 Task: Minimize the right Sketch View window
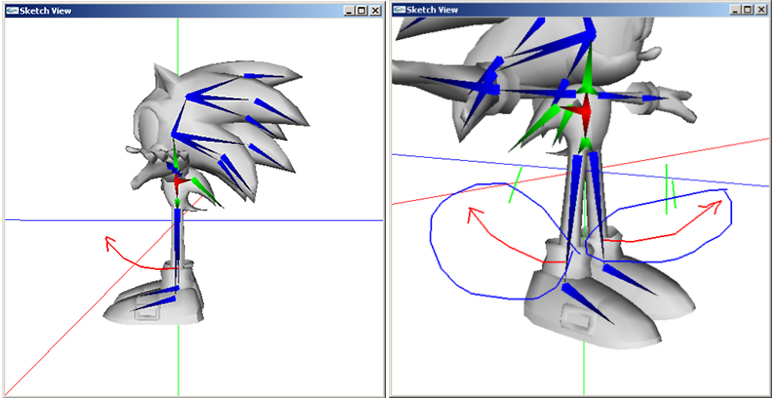coord(738,10)
